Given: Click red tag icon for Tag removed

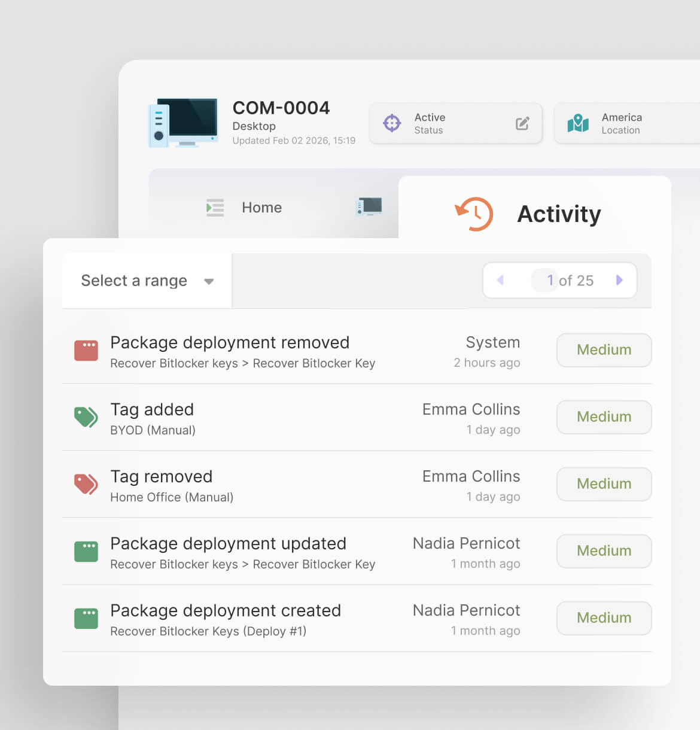Looking at the screenshot, I should tap(86, 484).
